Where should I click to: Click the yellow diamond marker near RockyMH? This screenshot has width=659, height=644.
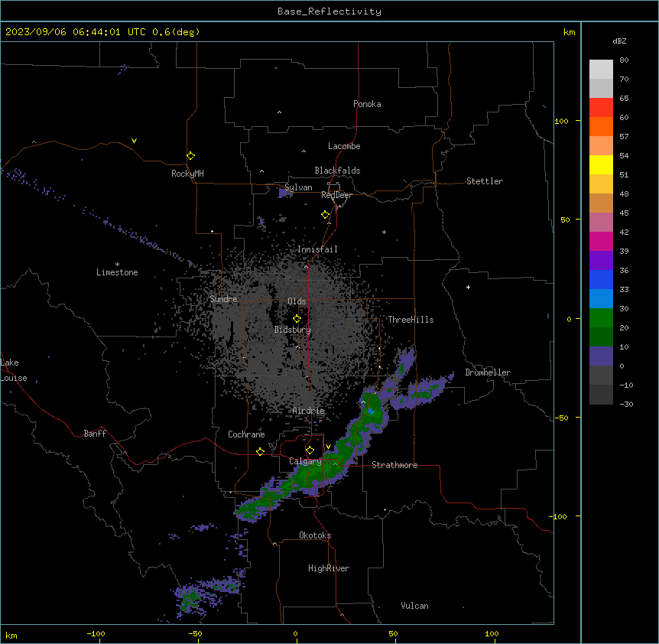(x=190, y=155)
